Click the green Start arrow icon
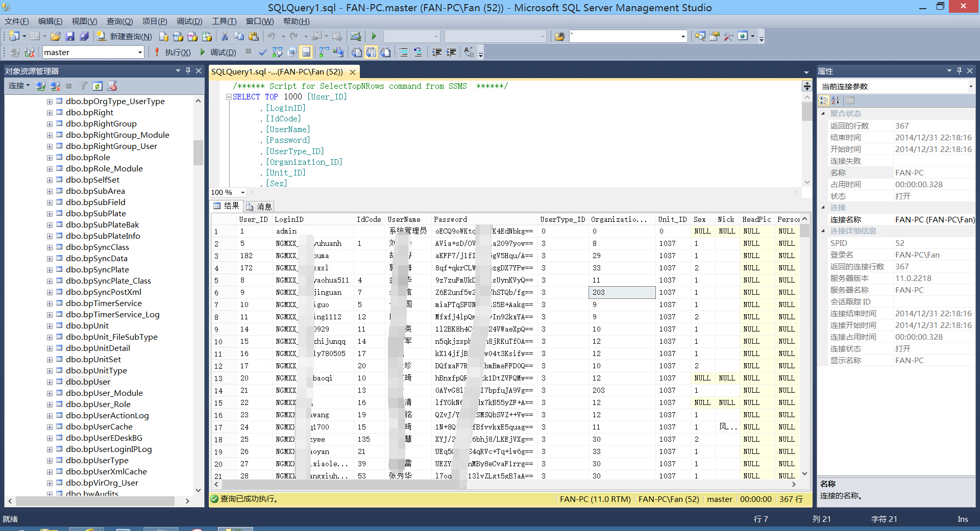980x531 pixels. (374, 36)
